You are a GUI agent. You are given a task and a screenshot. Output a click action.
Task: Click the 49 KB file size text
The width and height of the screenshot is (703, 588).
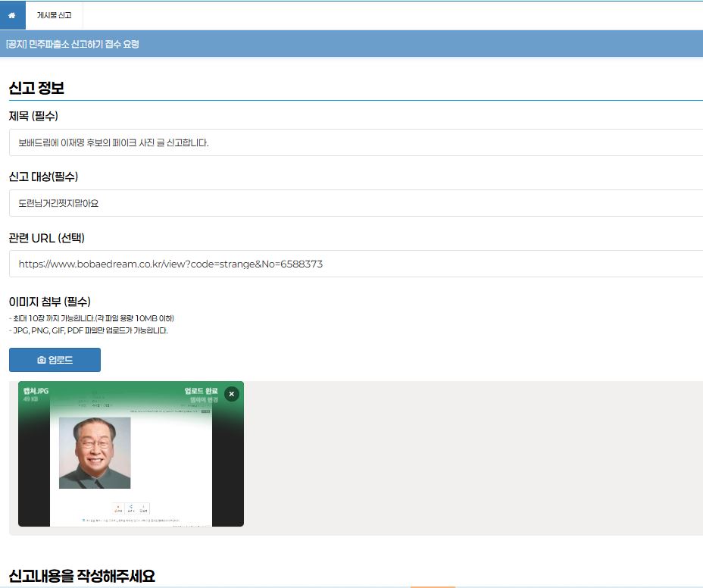click(x=31, y=399)
